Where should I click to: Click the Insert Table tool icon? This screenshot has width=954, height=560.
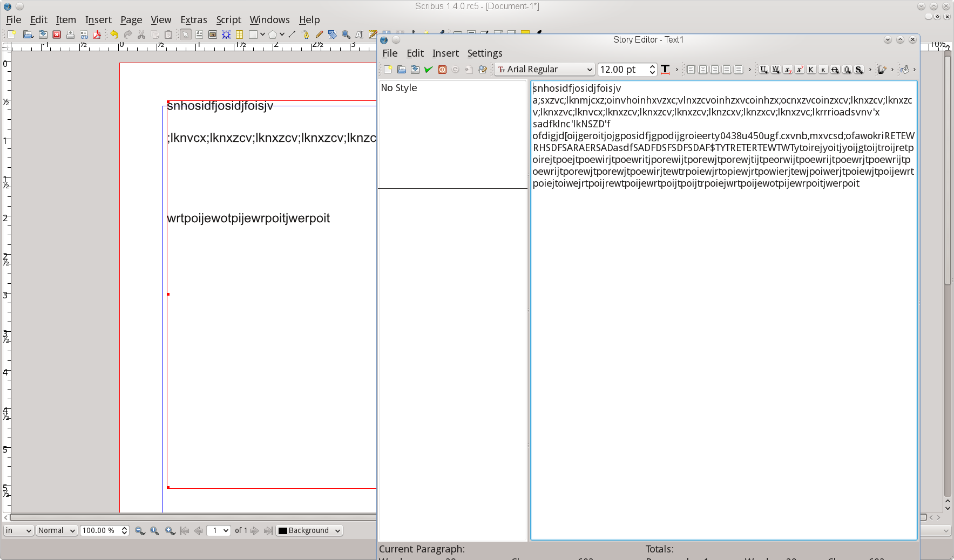pyautogui.click(x=239, y=35)
